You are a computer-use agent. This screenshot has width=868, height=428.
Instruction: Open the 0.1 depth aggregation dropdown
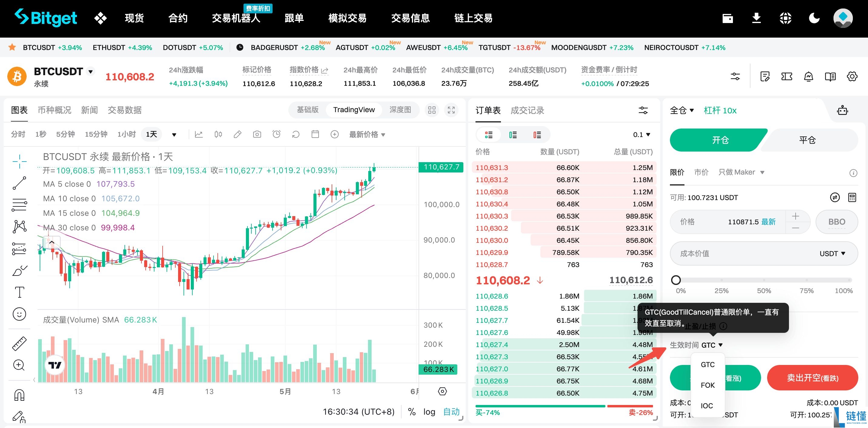point(641,135)
